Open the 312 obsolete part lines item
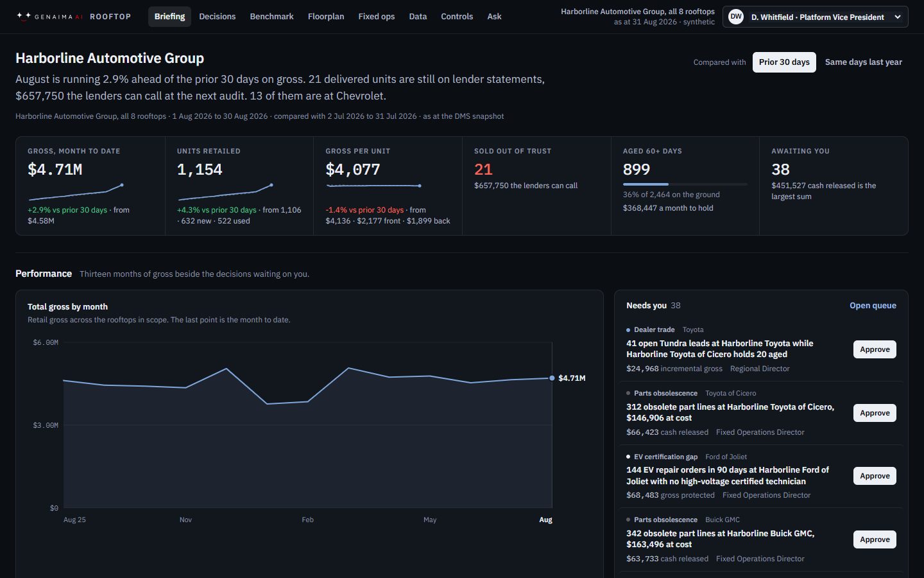This screenshot has width=924, height=578. [x=731, y=412]
